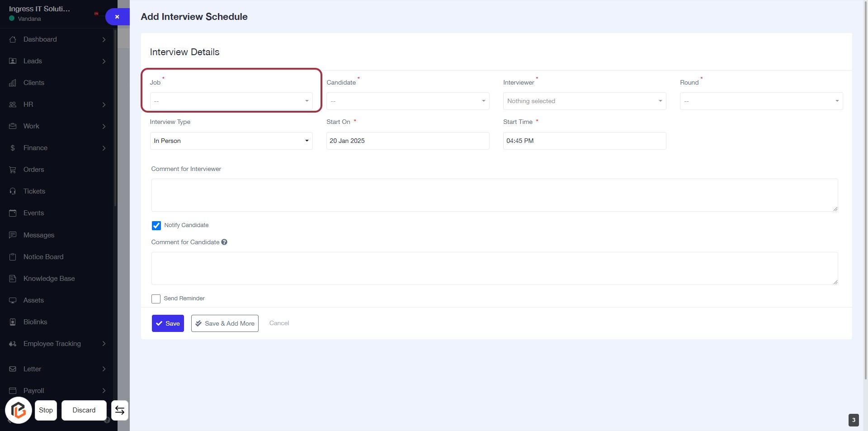Open the Knowledge Base menu item
Image resolution: width=868 pixels, height=431 pixels.
pyautogui.click(x=49, y=279)
